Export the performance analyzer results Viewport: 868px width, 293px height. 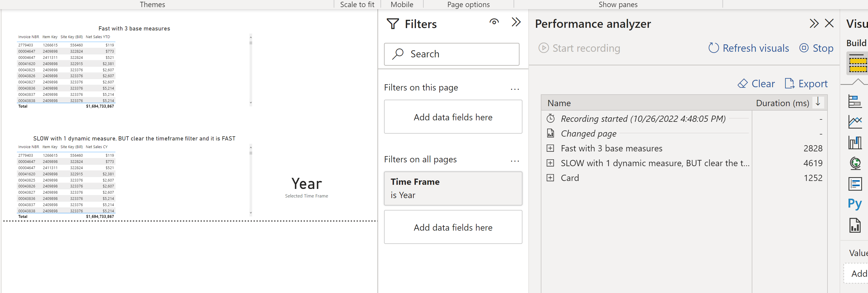coord(806,83)
